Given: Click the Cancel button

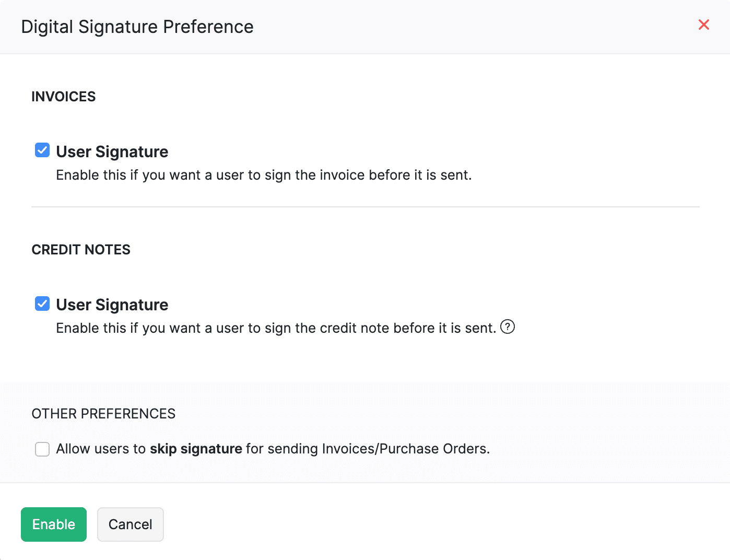Looking at the screenshot, I should click(130, 524).
